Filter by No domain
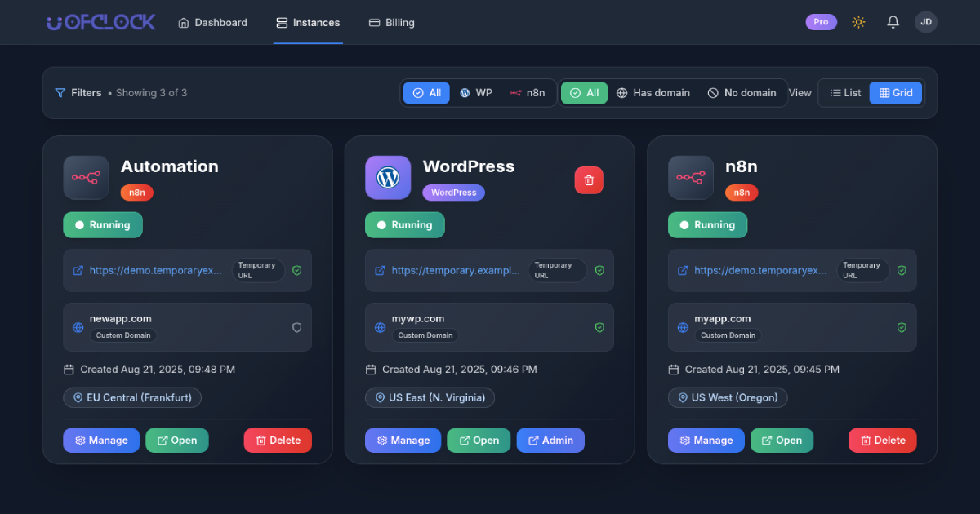 pos(742,93)
